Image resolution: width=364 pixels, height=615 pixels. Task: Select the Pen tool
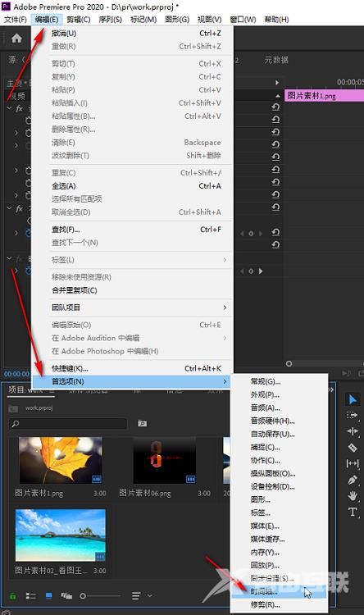pyautogui.click(x=353, y=480)
